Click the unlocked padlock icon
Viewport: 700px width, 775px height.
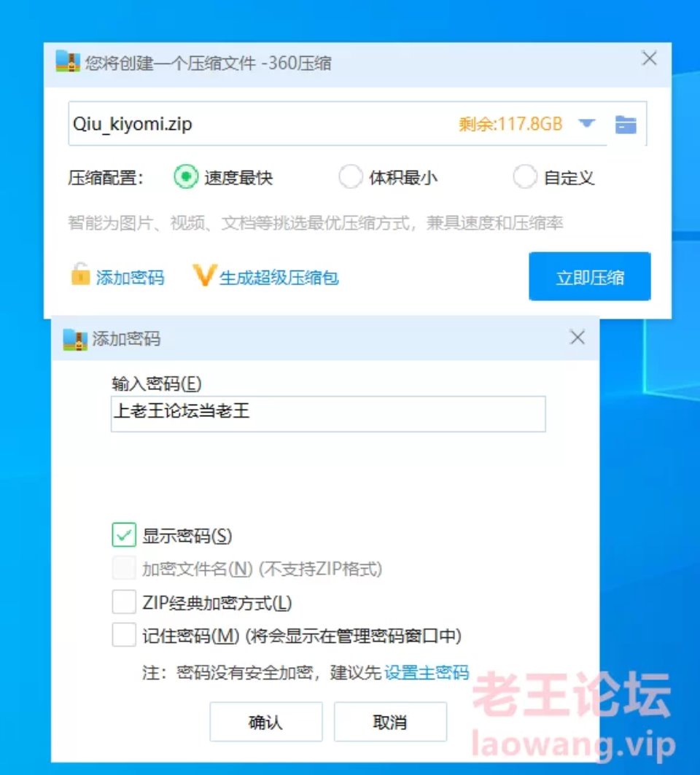click(80, 274)
